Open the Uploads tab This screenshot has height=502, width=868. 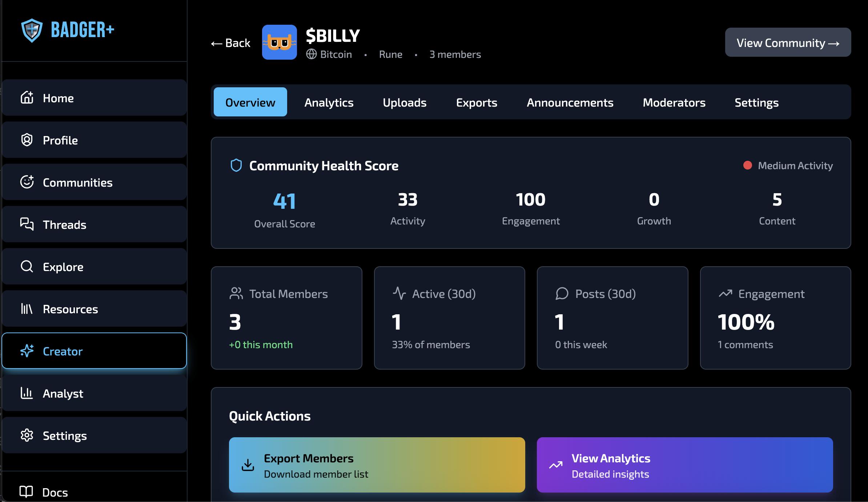coord(405,103)
